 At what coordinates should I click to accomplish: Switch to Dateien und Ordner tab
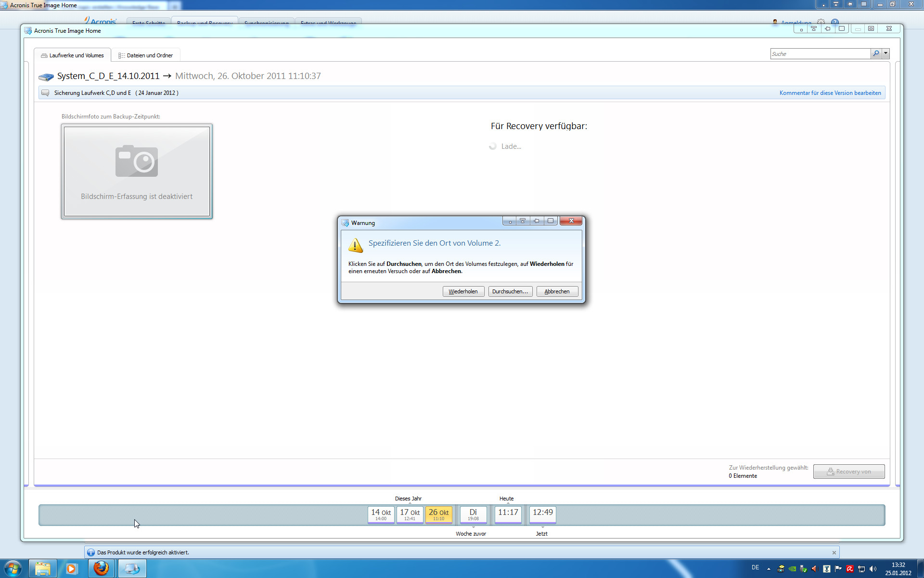[145, 55]
